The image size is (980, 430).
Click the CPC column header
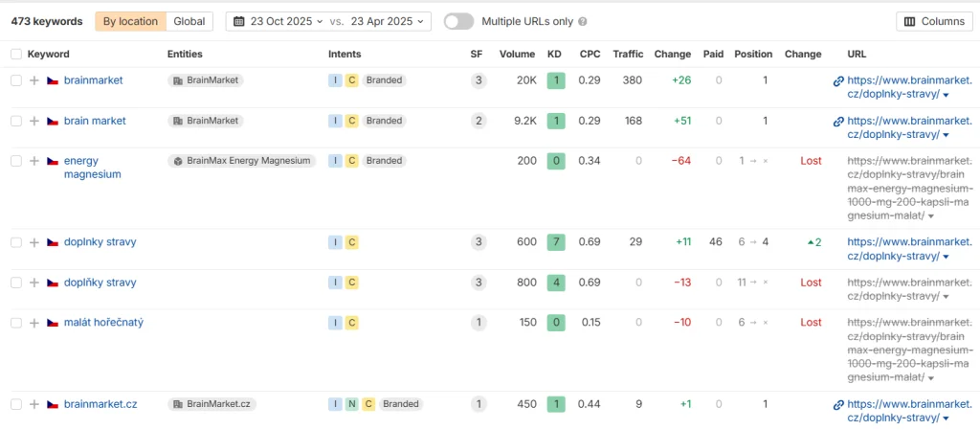(590, 55)
